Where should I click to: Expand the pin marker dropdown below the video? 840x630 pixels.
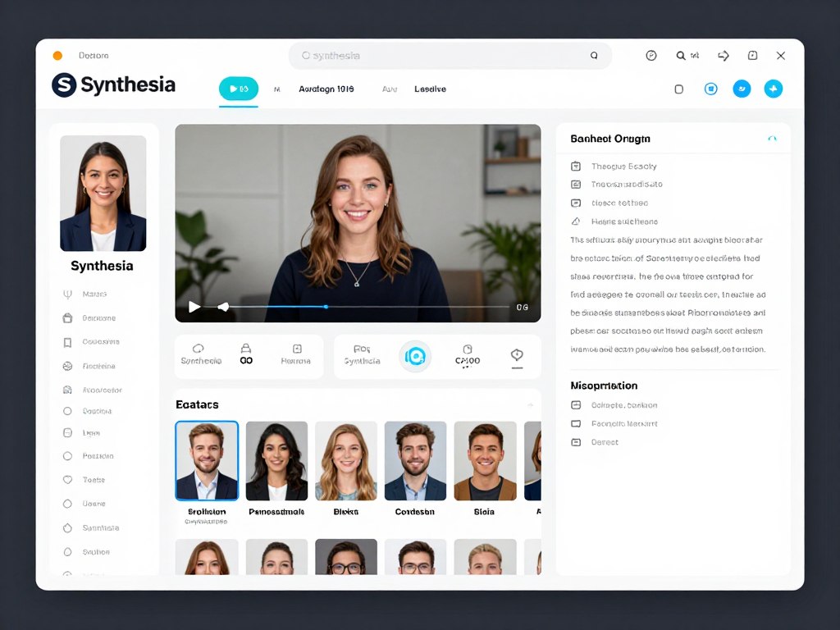[516, 356]
